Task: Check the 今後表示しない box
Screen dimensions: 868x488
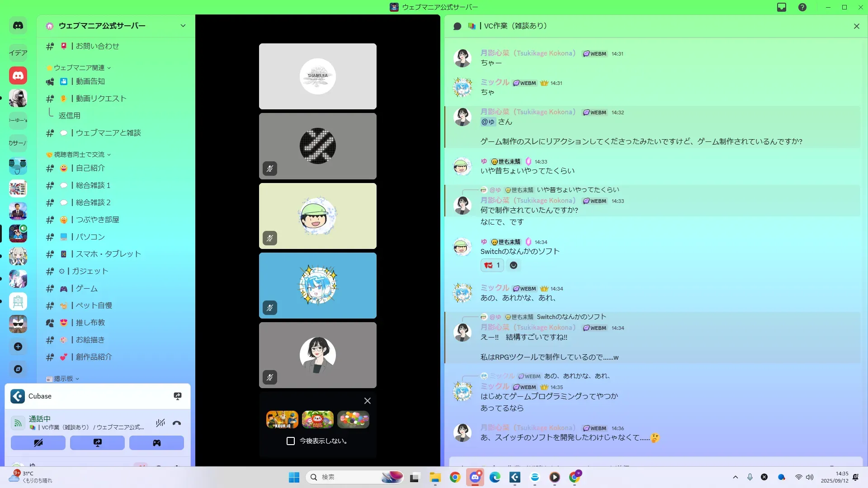Action: [x=291, y=441]
